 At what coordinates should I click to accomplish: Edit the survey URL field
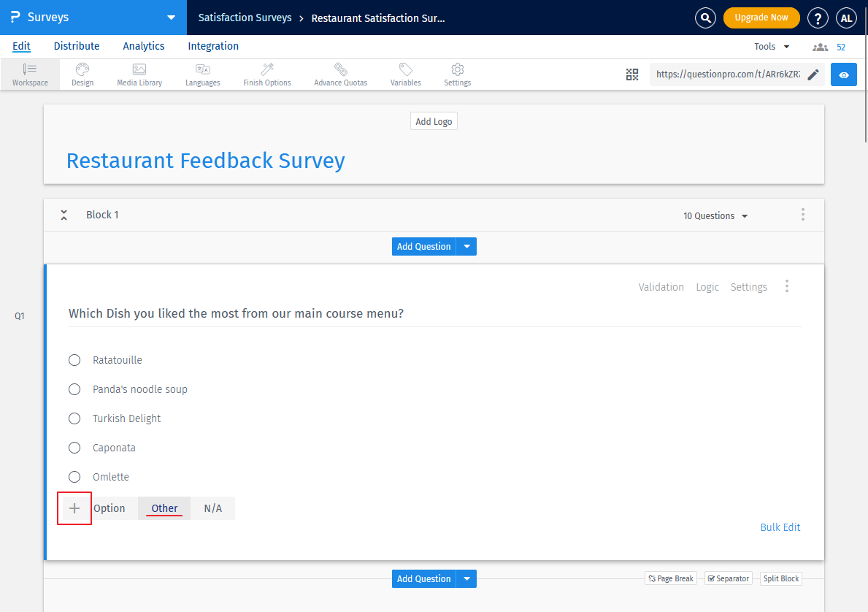click(813, 74)
